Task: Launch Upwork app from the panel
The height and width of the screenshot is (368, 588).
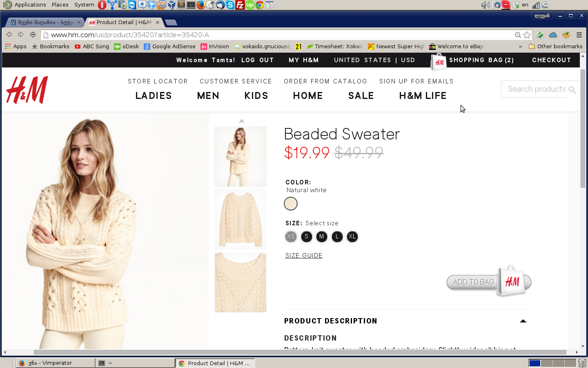Action: click(x=250, y=5)
